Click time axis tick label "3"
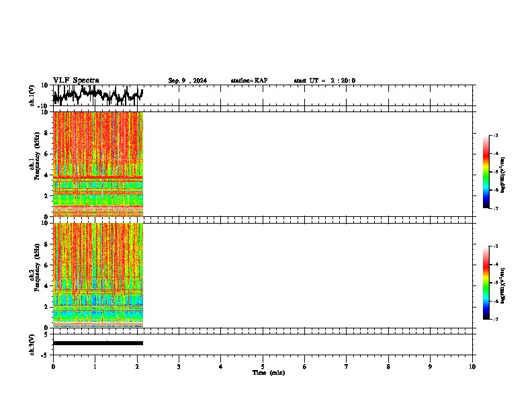This screenshot has height=411, width=532. (x=179, y=367)
